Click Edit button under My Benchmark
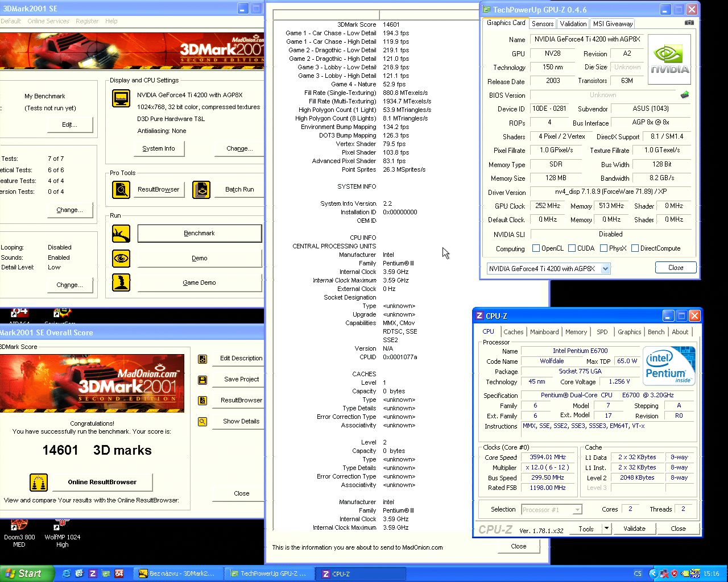Viewport: 728px width, 582px height. (69, 125)
